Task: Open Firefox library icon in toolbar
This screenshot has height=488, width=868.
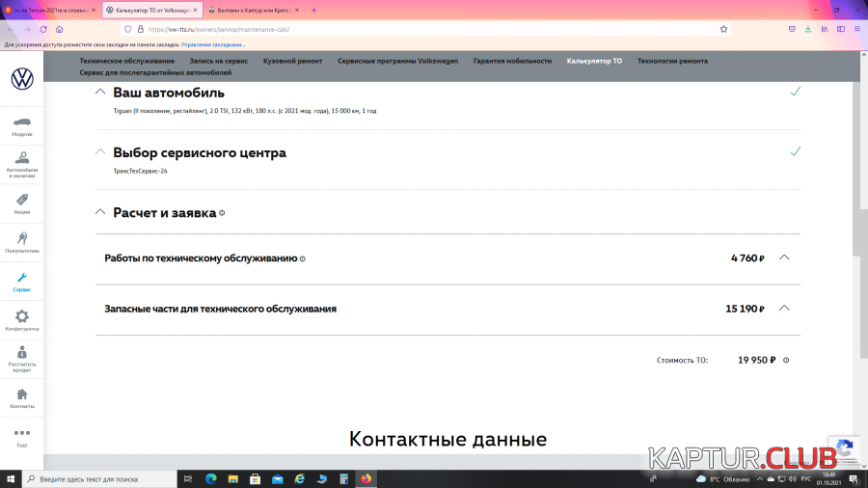Action: 825,29
